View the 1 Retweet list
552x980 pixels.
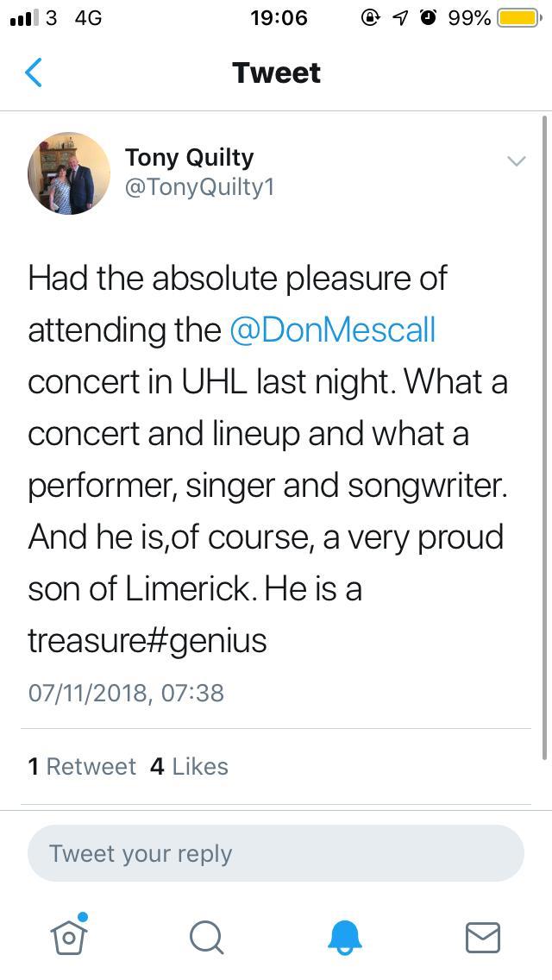pos(82,767)
